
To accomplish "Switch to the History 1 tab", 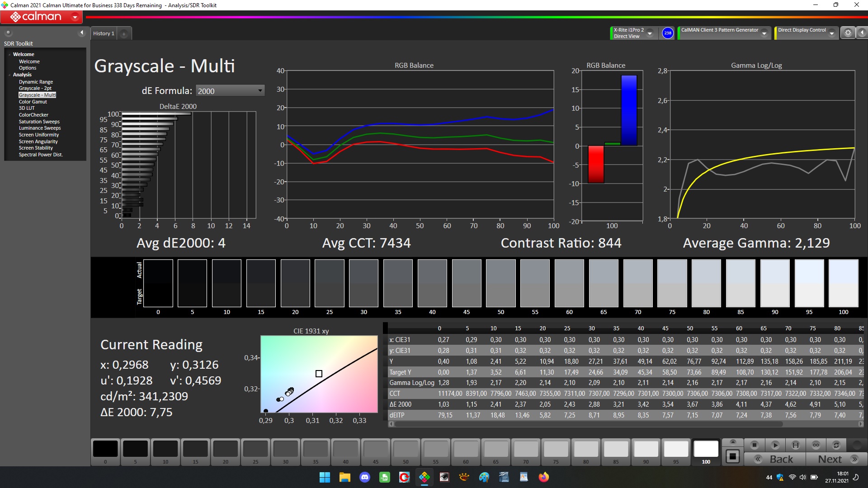I will pyautogui.click(x=104, y=33).
